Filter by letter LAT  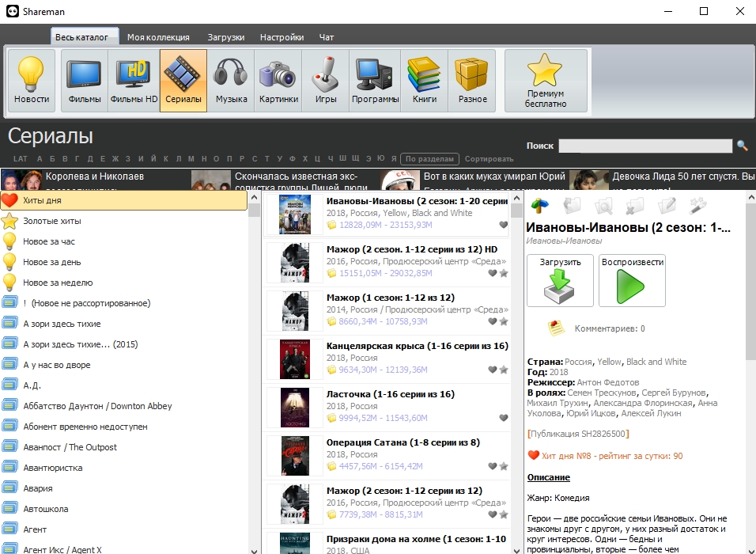(21, 159)
